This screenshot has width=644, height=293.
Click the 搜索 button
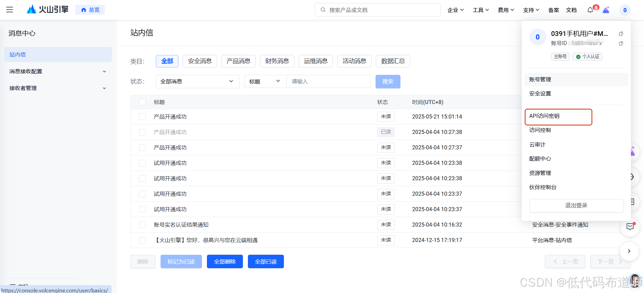pos(388,82)
